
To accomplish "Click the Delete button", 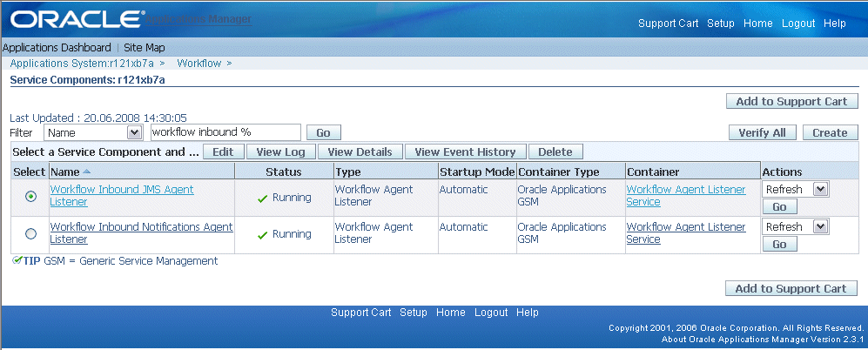I will point(555,151).
